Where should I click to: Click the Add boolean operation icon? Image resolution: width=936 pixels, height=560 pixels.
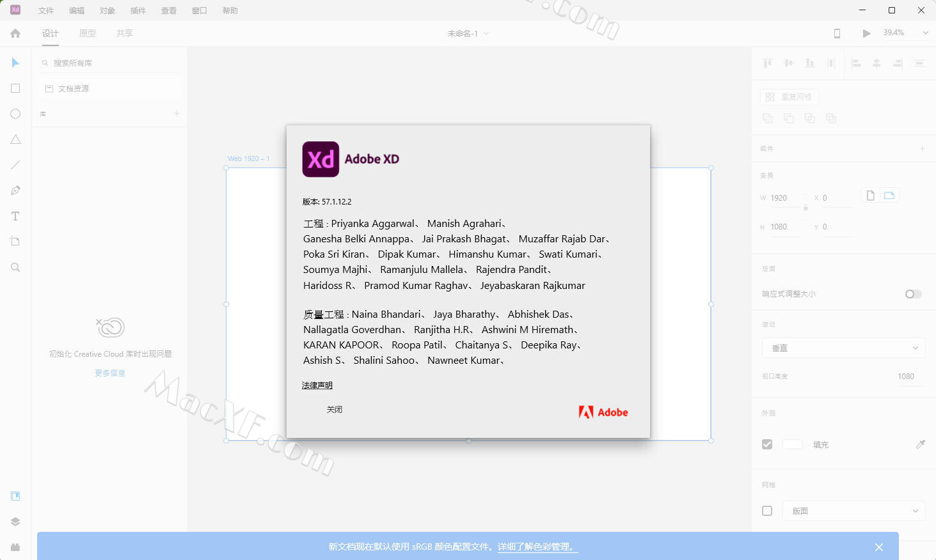[x=768, y=118]
